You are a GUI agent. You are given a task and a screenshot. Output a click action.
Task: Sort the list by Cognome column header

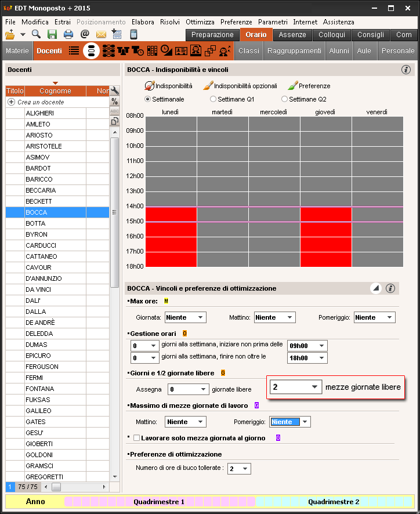[x=56, y=91]
